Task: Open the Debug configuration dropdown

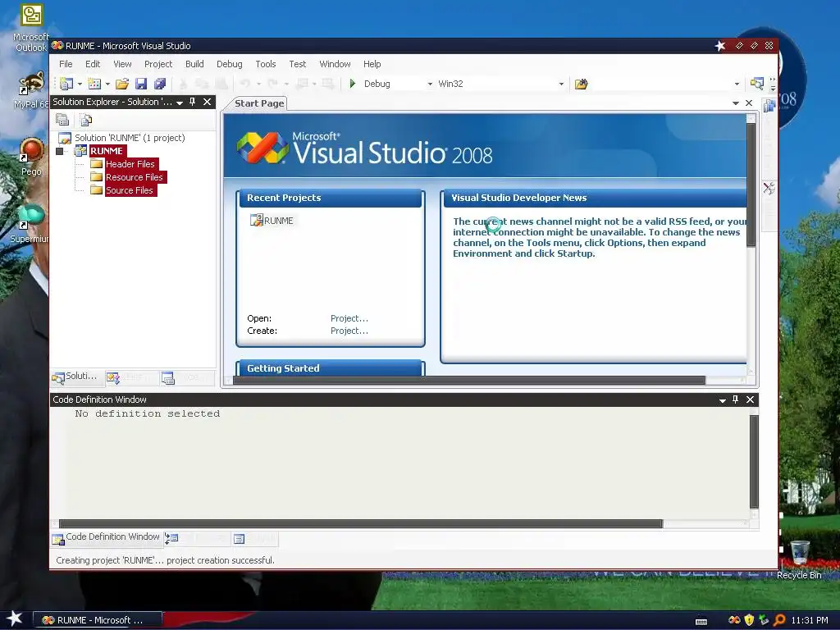Action: 430,84
